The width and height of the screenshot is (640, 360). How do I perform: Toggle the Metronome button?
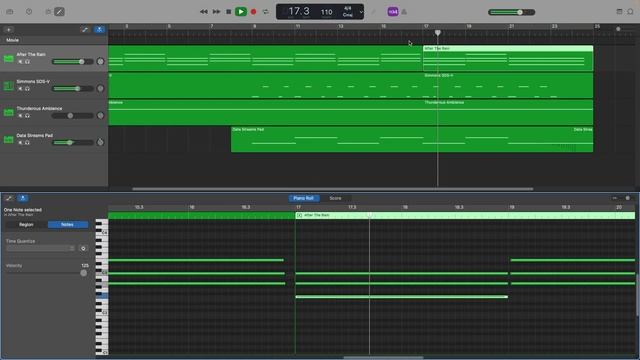(x=404, y=12)
